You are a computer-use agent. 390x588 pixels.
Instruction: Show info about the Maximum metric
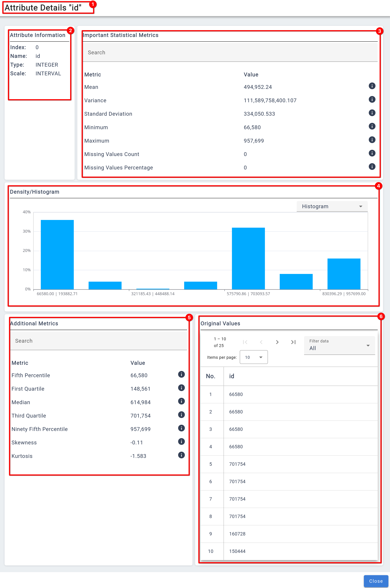click(x=372, y=140)
